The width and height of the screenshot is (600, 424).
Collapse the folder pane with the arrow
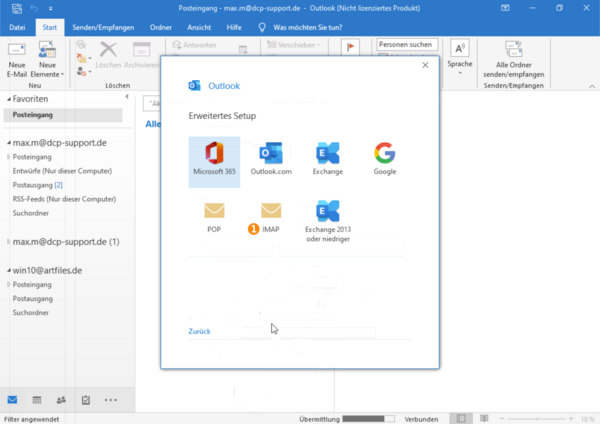[x=127, y=97]
